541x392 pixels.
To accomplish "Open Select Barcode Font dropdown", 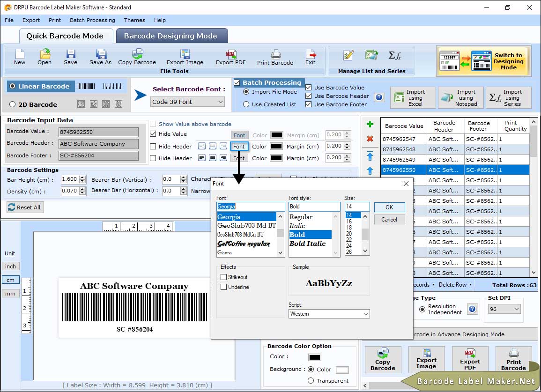I will point(188,102).
